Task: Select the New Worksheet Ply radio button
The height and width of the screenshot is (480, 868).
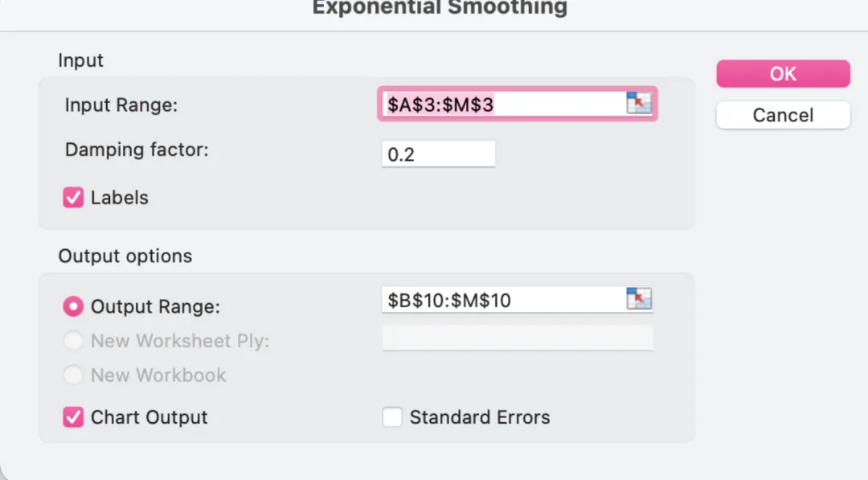Action: 74,341
